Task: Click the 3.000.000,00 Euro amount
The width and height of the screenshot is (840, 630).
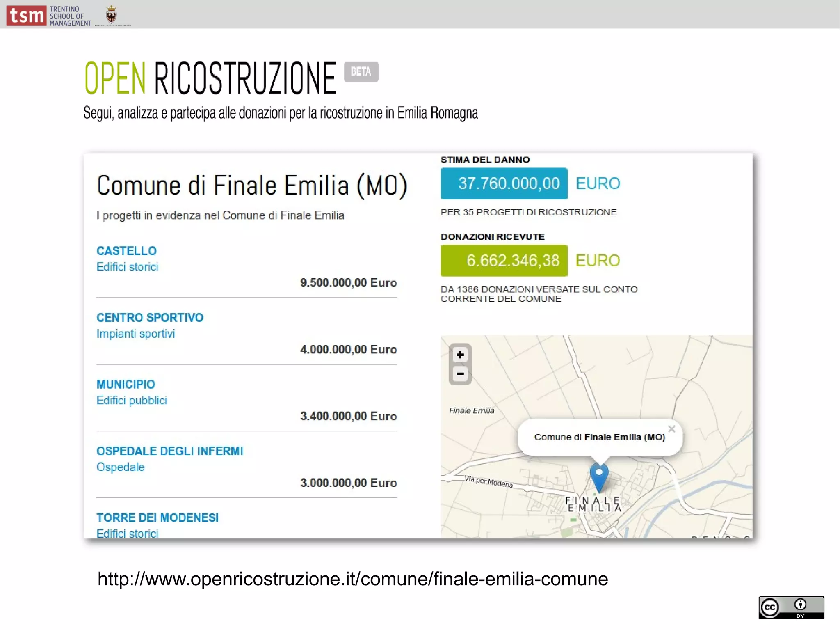Action: 349,483
